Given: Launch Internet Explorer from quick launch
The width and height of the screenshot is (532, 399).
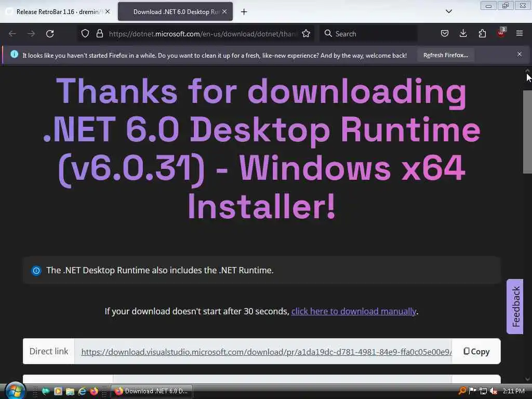Looking at the screenshot, I should coord(82,391).
